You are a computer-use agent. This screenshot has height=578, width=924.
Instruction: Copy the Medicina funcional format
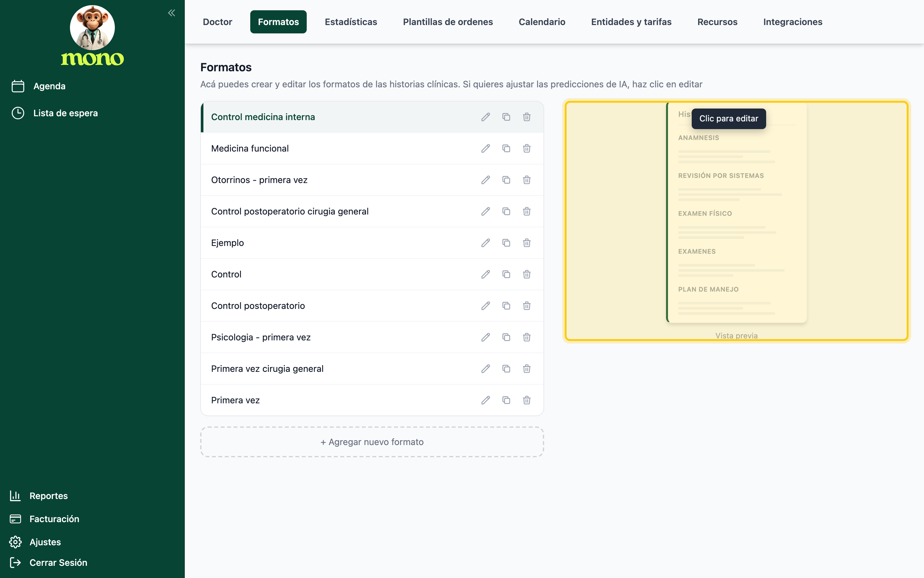(x=506, y=148)
